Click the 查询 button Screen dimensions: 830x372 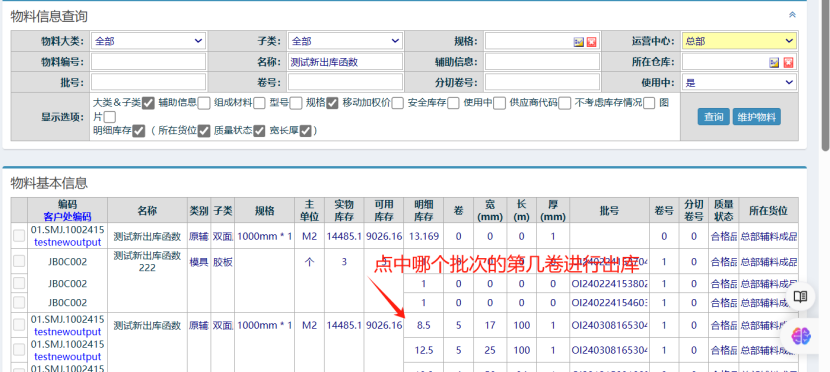714,117
